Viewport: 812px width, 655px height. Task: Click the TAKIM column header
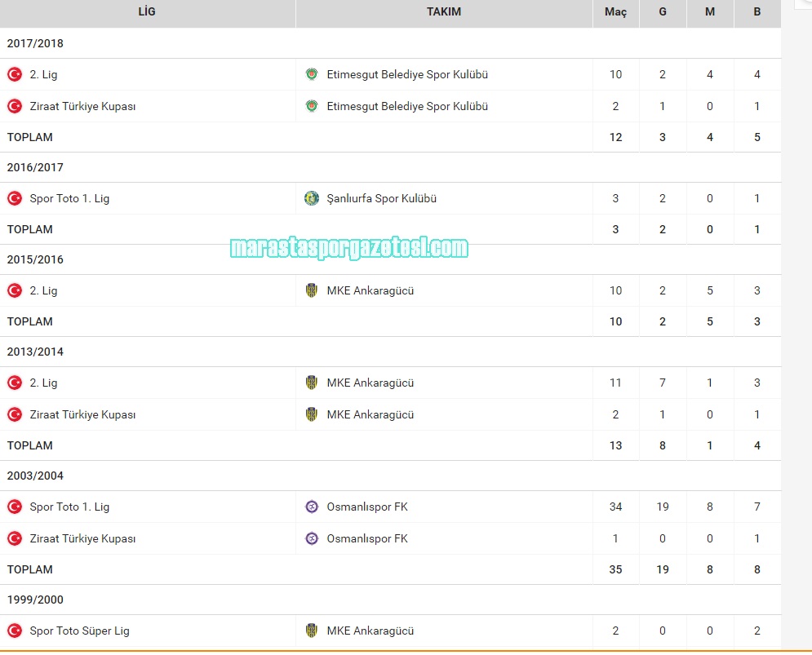444,12
